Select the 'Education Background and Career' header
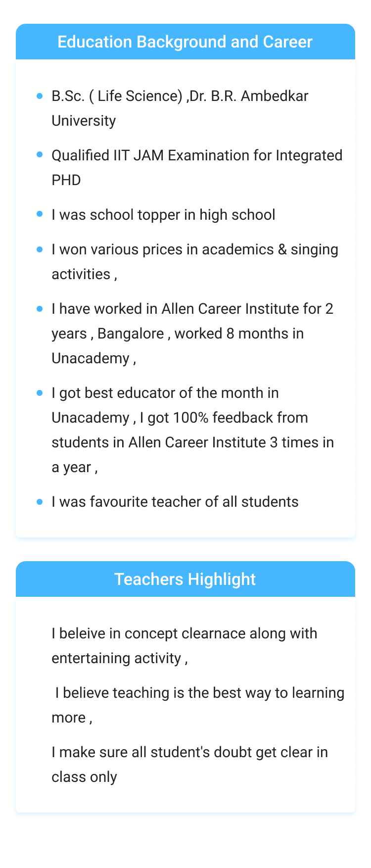The height and width of the screenshot is (868, 371). point(185,42)
